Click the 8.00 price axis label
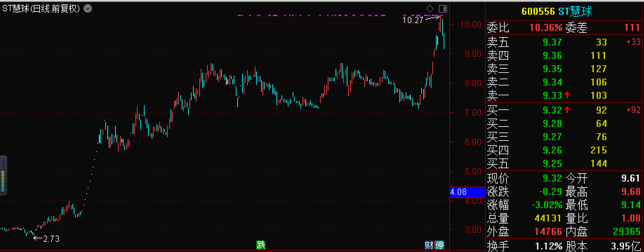 coord(473,83)
